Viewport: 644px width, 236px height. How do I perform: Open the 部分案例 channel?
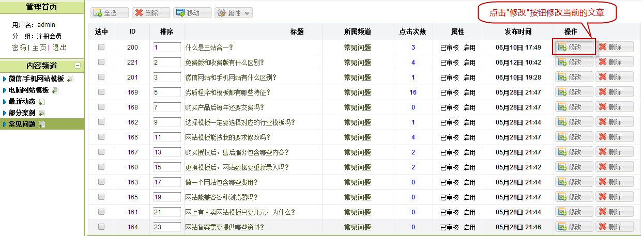(x=22, y=113)
